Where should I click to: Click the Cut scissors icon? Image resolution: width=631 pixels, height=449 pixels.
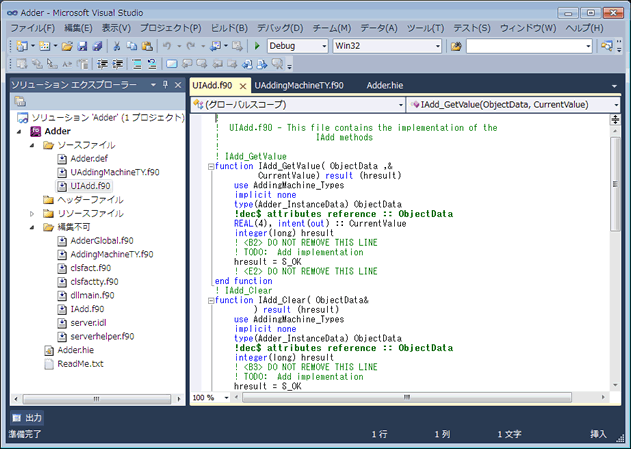pyautogui.click(x=117, y=46)
